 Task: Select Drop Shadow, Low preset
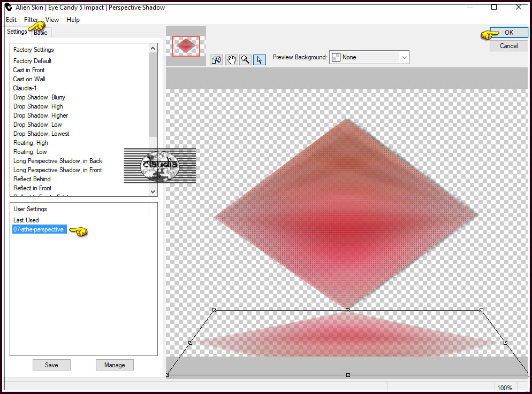click(x=37, y=125)
